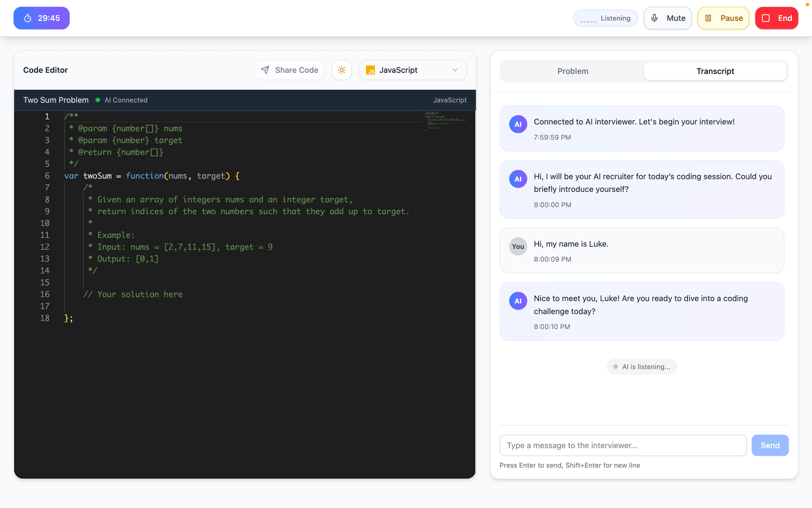Click the microphone icon on Mute button

654,18
